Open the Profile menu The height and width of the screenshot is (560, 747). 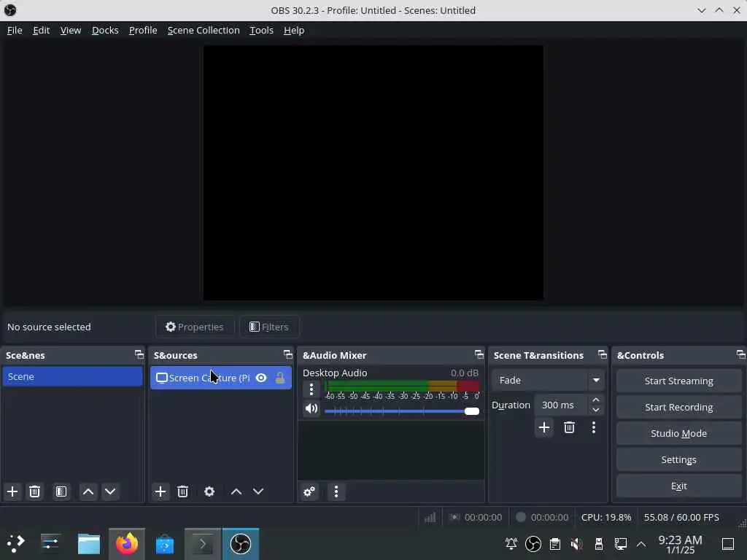(x=143, y=30)
